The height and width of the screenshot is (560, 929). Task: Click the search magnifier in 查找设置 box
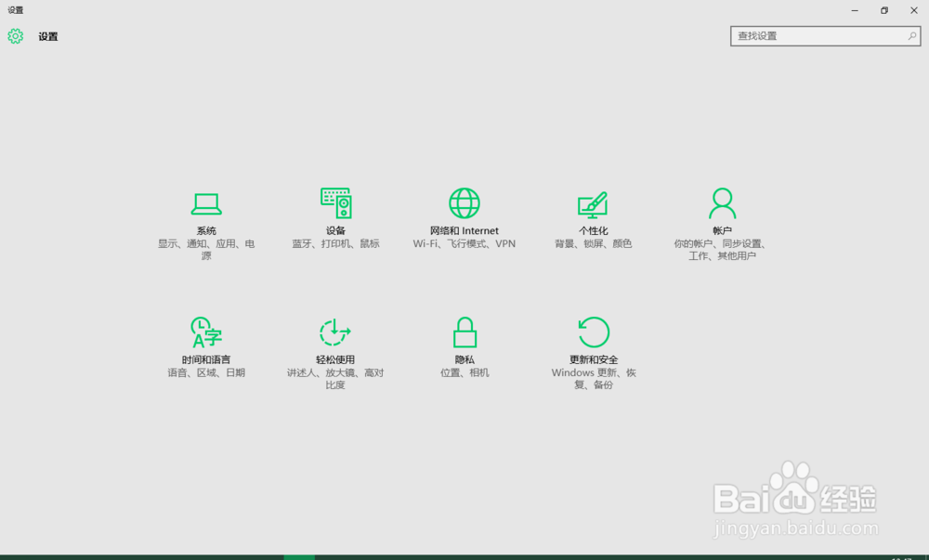[x=913, y=35]
